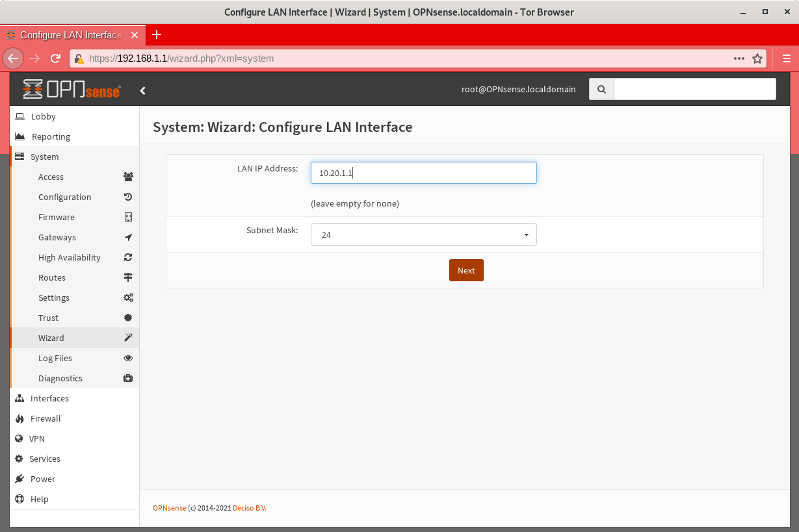Click the High Availability sync icon
This screenshot has width=799, height=532.
[x=128, y=257]
